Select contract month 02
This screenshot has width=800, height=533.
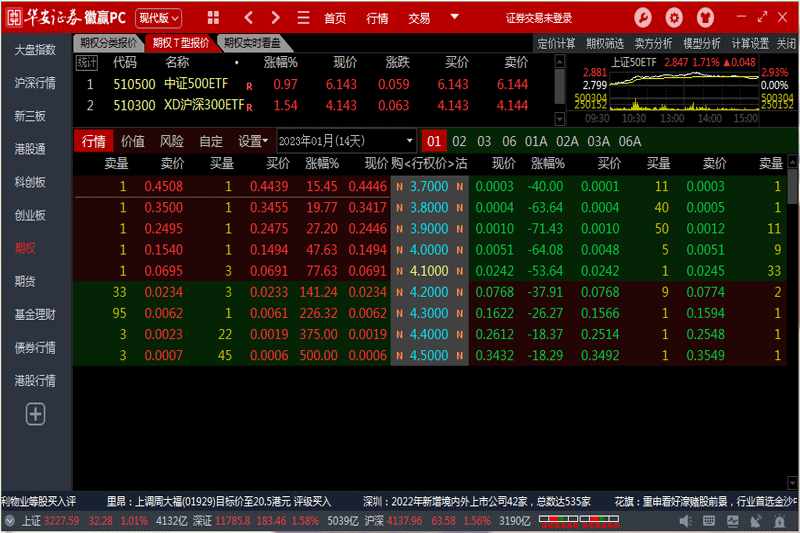[459, 141]
